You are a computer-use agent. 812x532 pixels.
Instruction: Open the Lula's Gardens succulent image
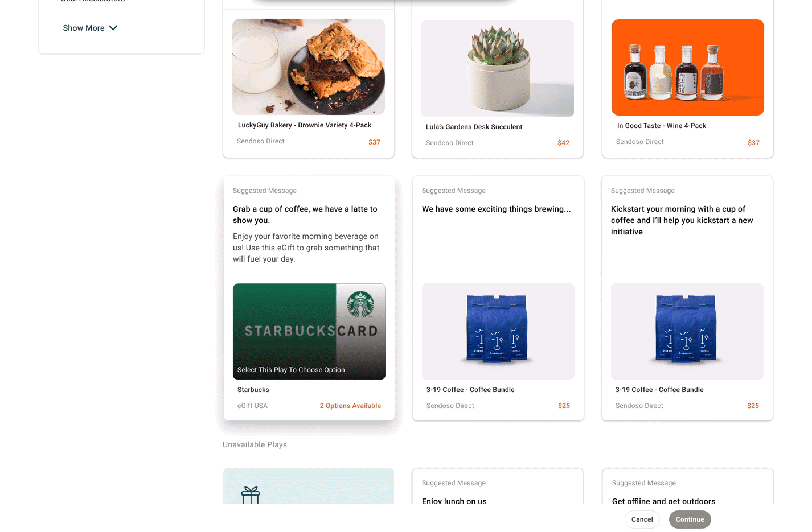click(x=498, y=68)
